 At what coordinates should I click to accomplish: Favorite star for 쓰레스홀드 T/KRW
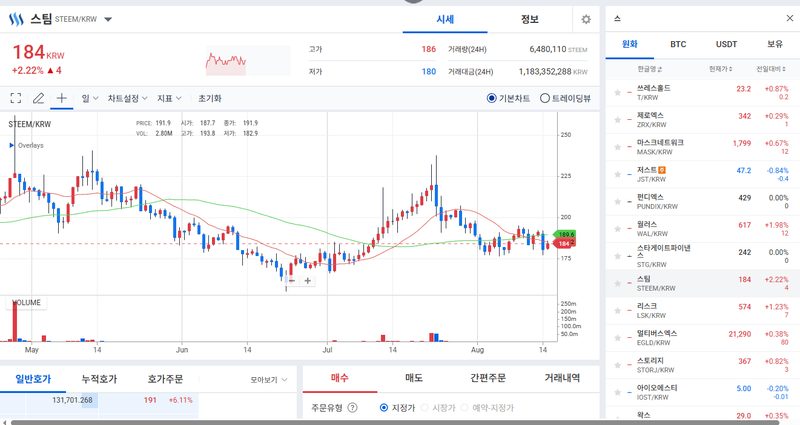click(617, 92)
